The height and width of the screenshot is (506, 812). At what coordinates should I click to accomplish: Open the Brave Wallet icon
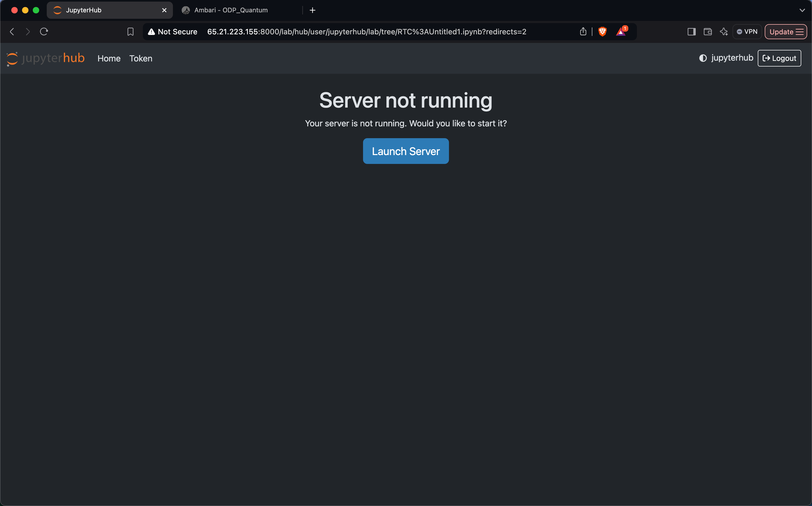click(708, 32)
